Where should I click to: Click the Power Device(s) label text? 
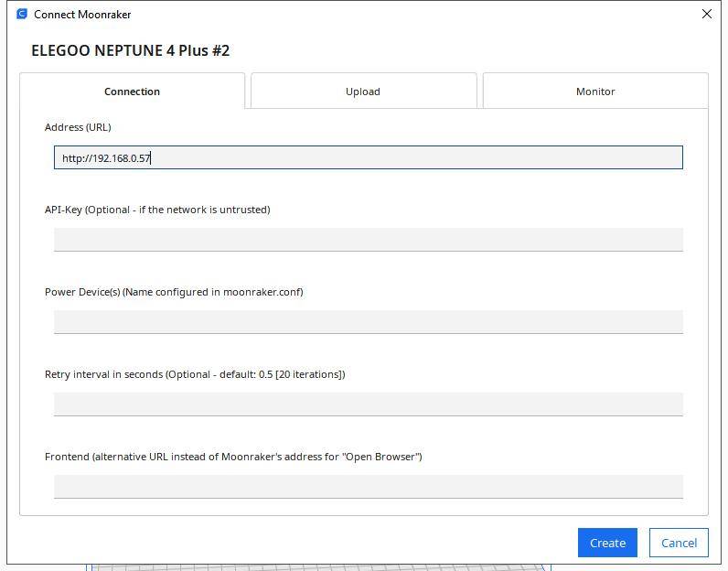(174, 292)
